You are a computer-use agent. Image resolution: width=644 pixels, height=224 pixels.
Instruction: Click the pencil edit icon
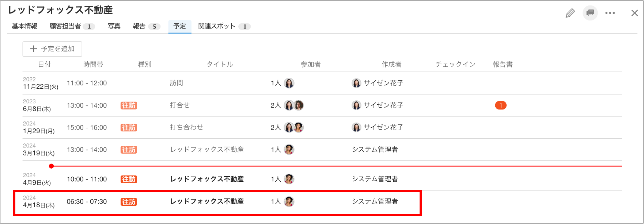[x=570, y=13]
